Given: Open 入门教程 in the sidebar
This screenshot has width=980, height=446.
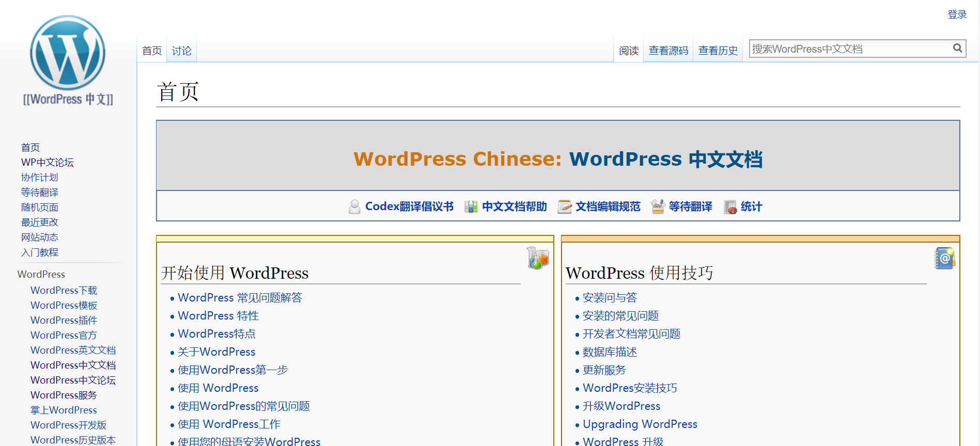Looking at the screenshot, I should 40,252.
